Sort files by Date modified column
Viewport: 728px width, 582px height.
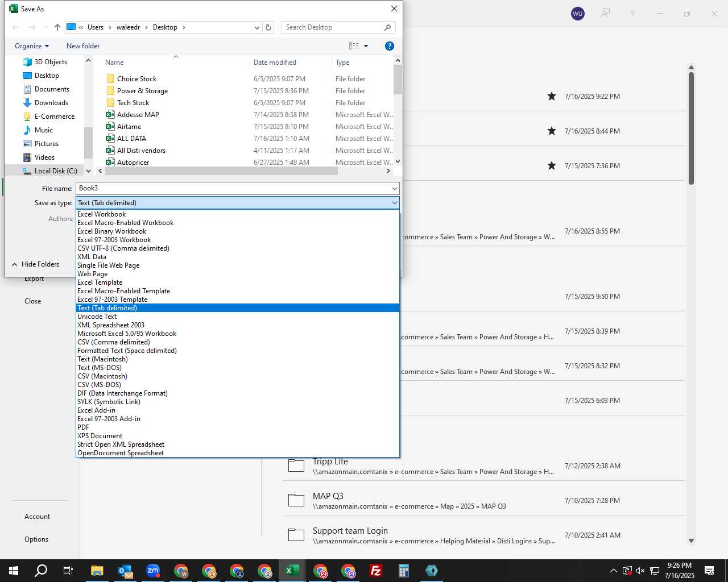point(290,63)
